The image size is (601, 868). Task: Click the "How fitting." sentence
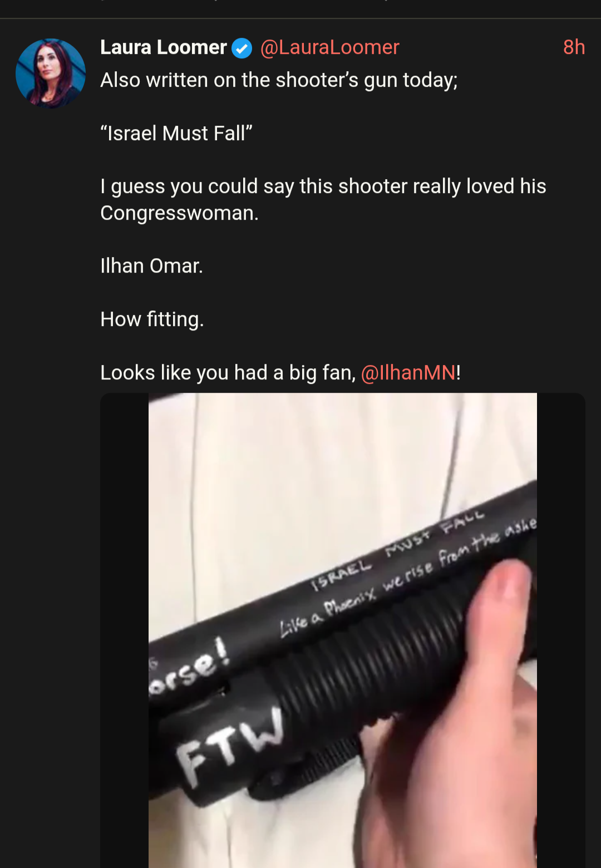pyautogui.click(x=152, y=319)
